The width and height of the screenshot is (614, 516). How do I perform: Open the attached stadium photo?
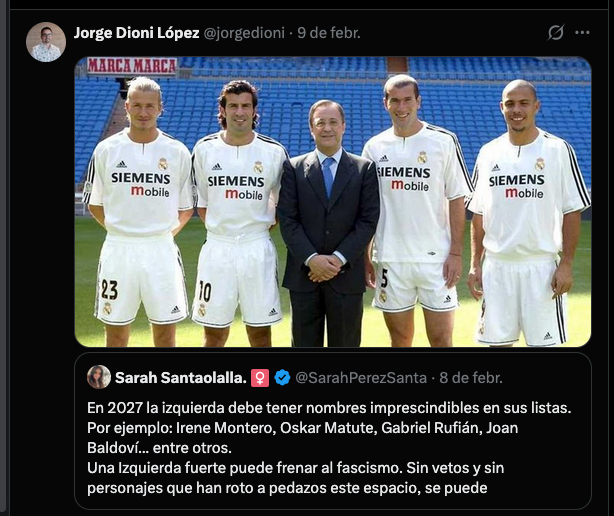coord(333,202)
